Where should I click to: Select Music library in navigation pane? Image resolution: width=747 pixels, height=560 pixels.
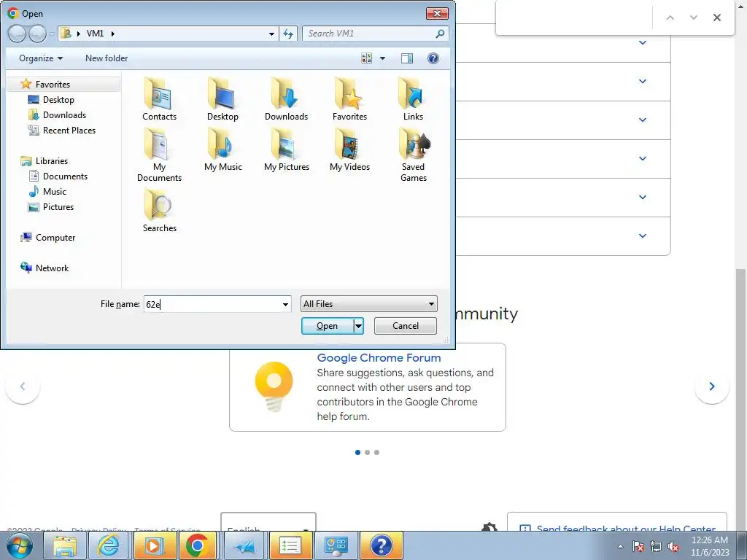(54, 192)
